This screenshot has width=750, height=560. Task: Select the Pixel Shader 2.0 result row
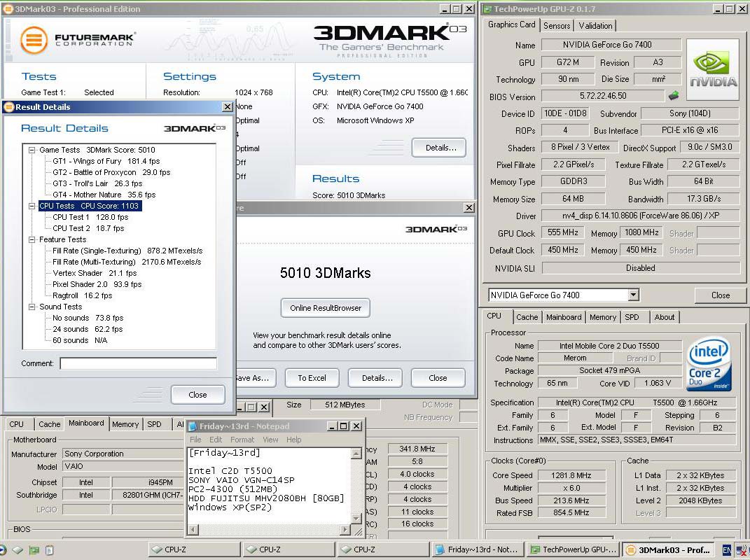pos(97,284)
